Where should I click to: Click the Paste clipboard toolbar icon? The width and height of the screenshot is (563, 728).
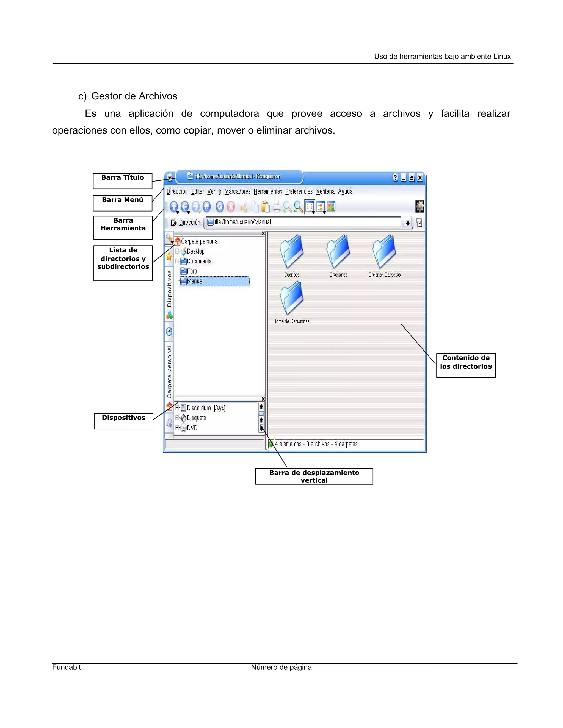tap(266, 207)
